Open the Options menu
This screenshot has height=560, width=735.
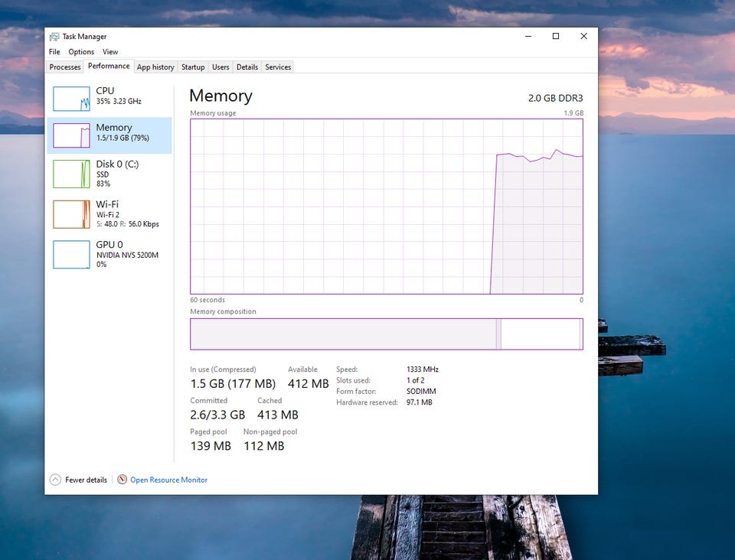coord(81,51)
